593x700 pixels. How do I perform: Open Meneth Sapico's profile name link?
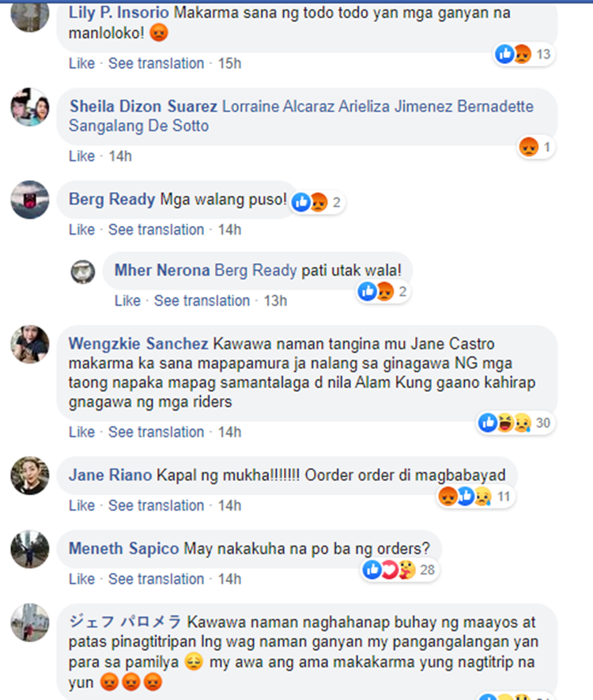pyautogui.click(x=124, y=548)
